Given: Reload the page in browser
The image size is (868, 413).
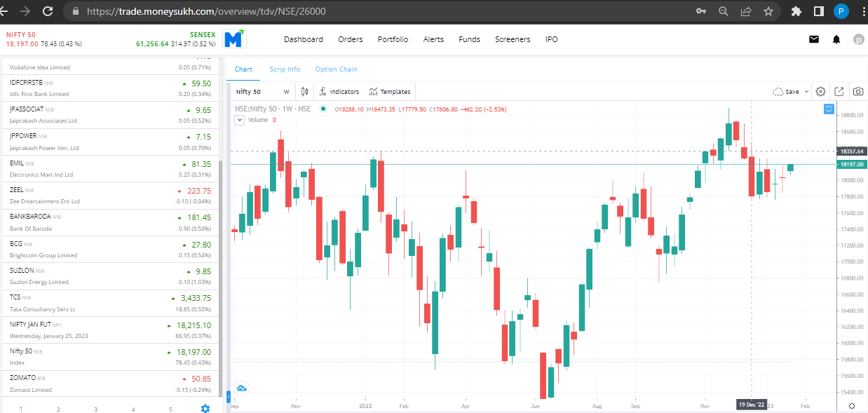Looking at the screenshot, I should (x=47, y=11).
